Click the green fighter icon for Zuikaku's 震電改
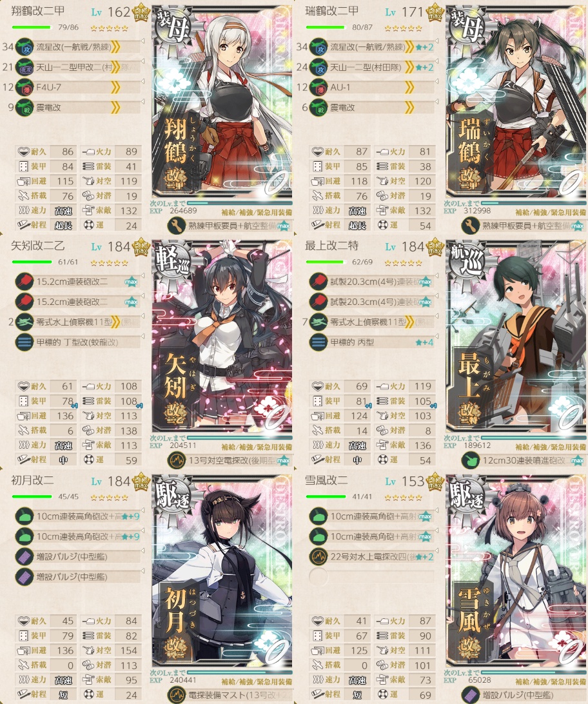 (318, 108)
